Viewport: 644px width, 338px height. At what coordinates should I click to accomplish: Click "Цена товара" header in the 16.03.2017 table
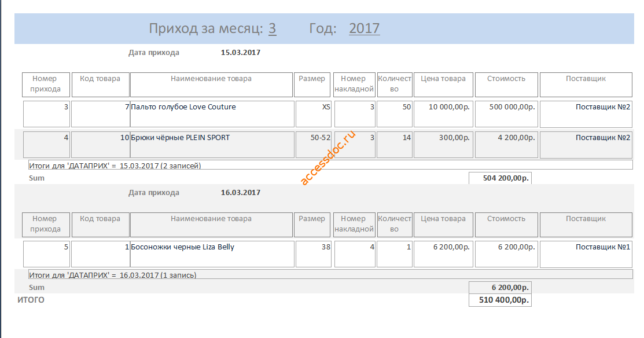(443, 224)
